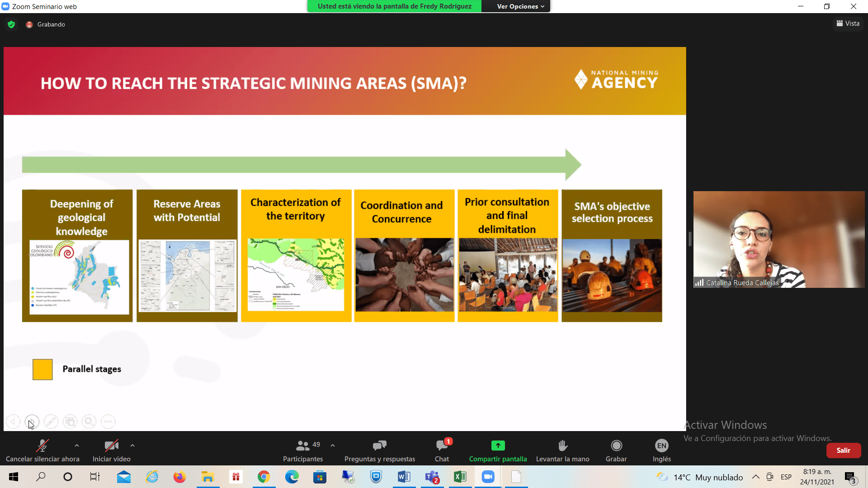Leave meeting with Salir button

point(843,450)
